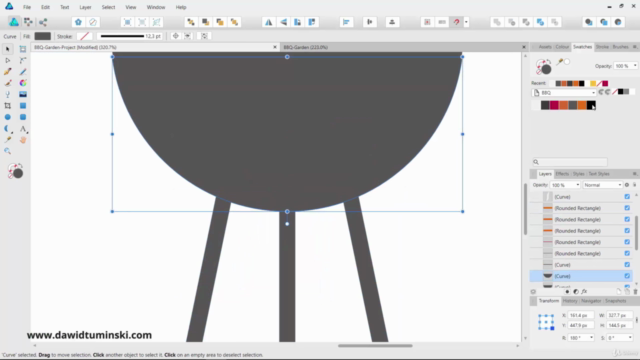
Task: Click the Move to Back arrange icon
Action: pyautogui.click(x=191, y=22)
